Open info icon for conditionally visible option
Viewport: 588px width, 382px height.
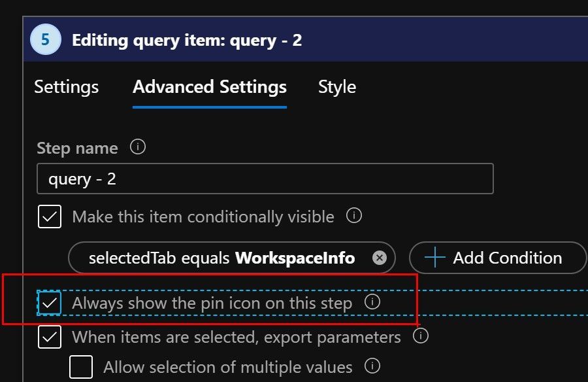(x=354, y=216)
